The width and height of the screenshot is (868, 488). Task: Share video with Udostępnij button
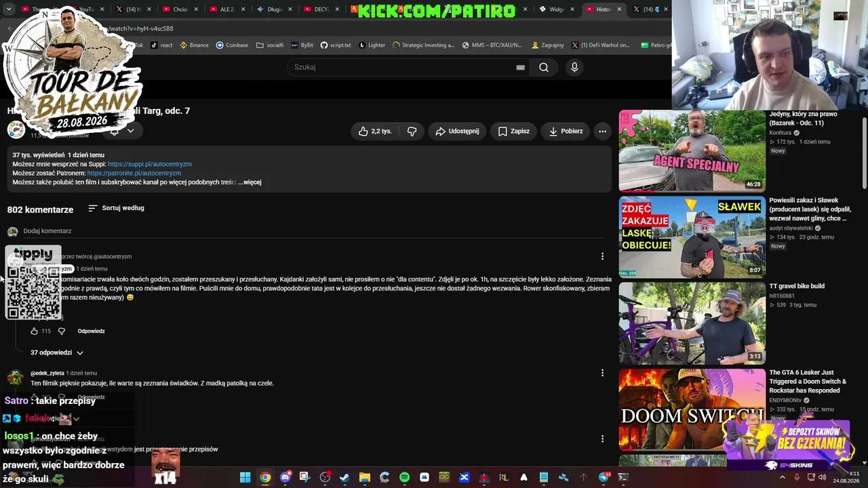click(x=457, y=131)
